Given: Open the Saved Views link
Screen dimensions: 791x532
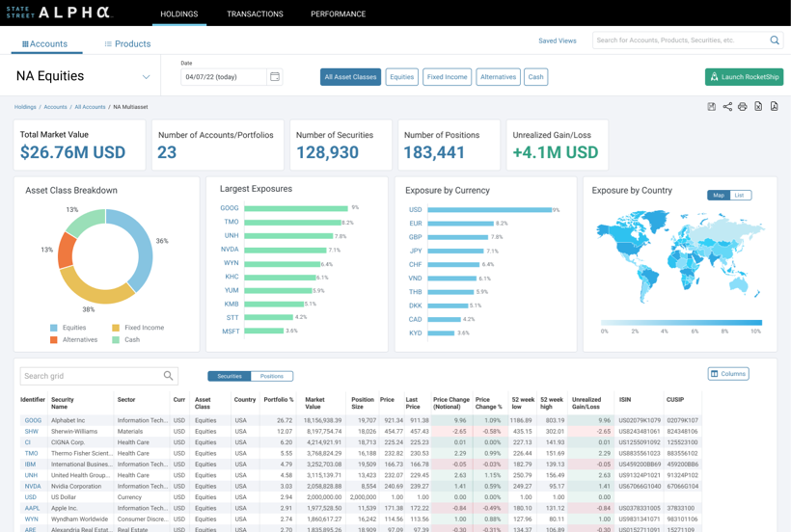Looking at the screenshot, I should [x=557, y=40].
